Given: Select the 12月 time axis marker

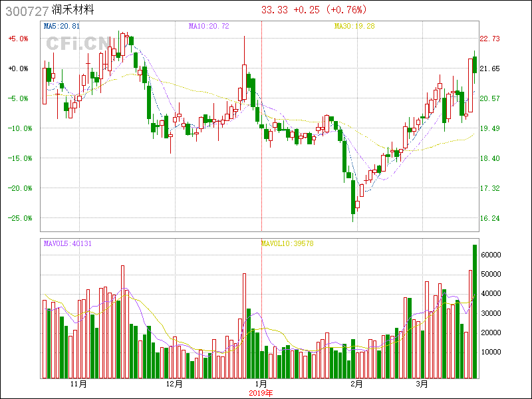Looking at the screenshot, I should coord(174,384).
